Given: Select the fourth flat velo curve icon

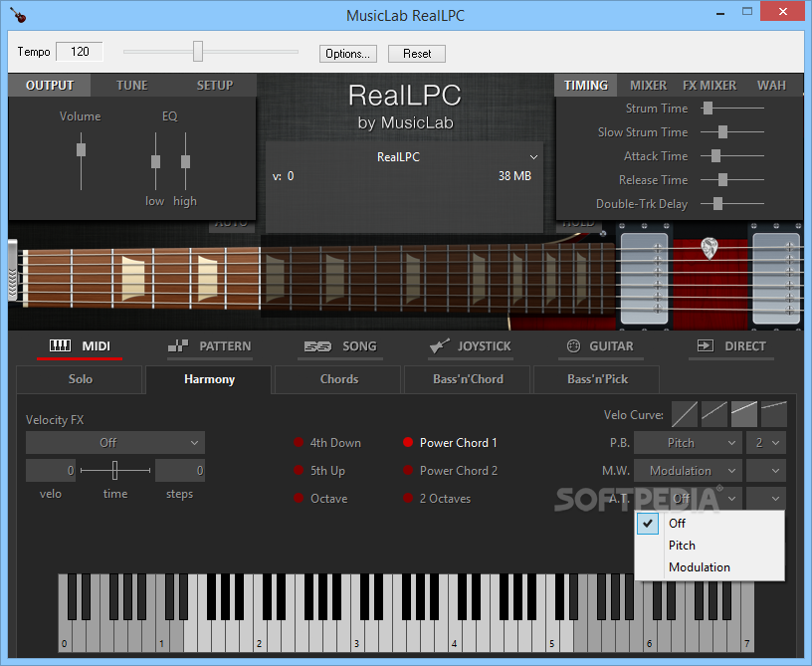Looking at the screenshot, I should coord(774,414).
